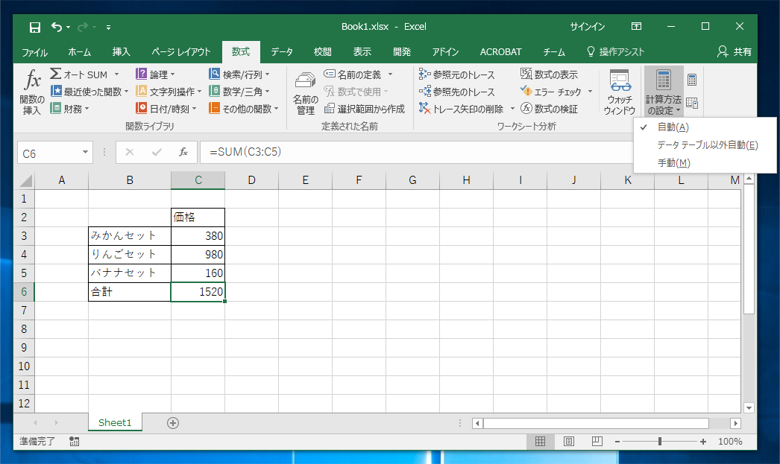Open the Watch Window (ウォッチ ウィンドウ)
780x464 pixels.
coord(619,93)
